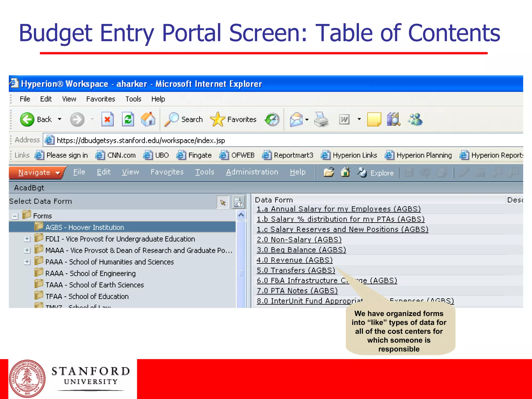532x399 pixels.
Task: Click the folder tree scrollbar thumb
Action: click(241, 273)
